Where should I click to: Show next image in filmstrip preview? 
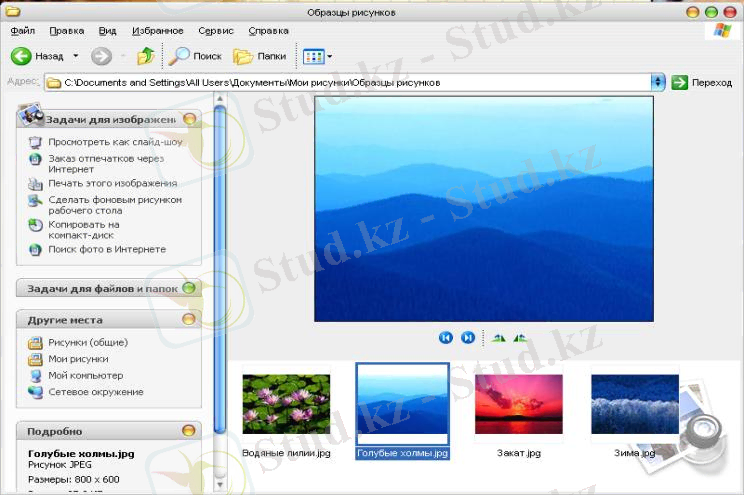468,338
